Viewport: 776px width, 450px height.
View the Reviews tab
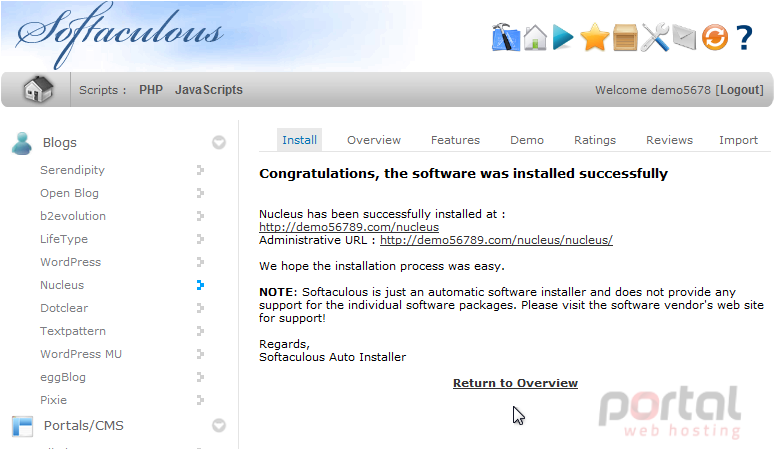point(669,140)
